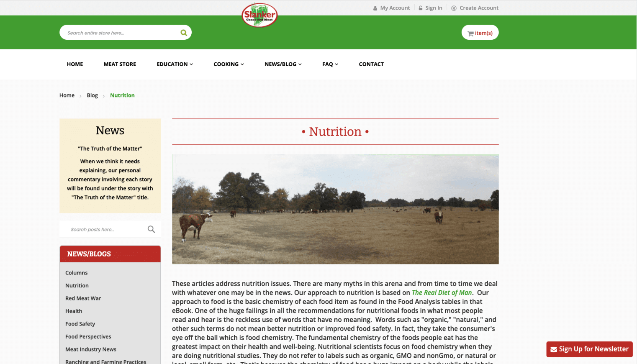Image resolution: width=637 pixels, height=364 pixels.
Task: Go to the Contact page
Action: [371, 64]
